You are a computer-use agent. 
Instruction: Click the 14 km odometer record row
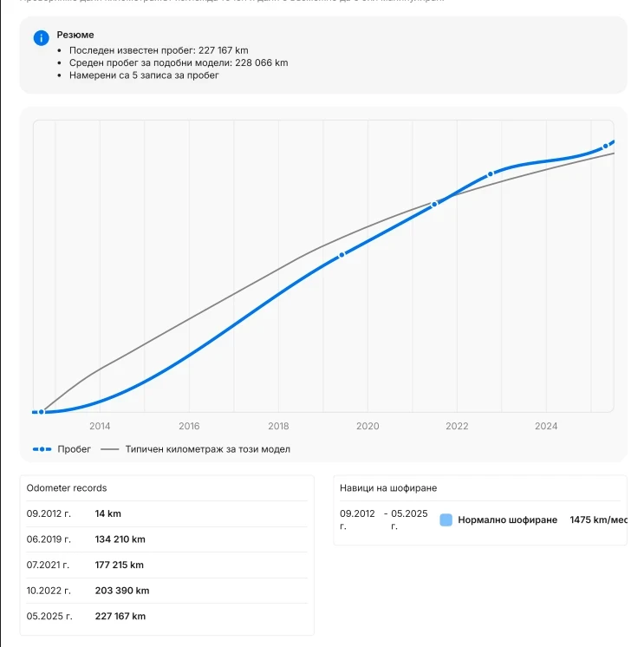(167, 513)
